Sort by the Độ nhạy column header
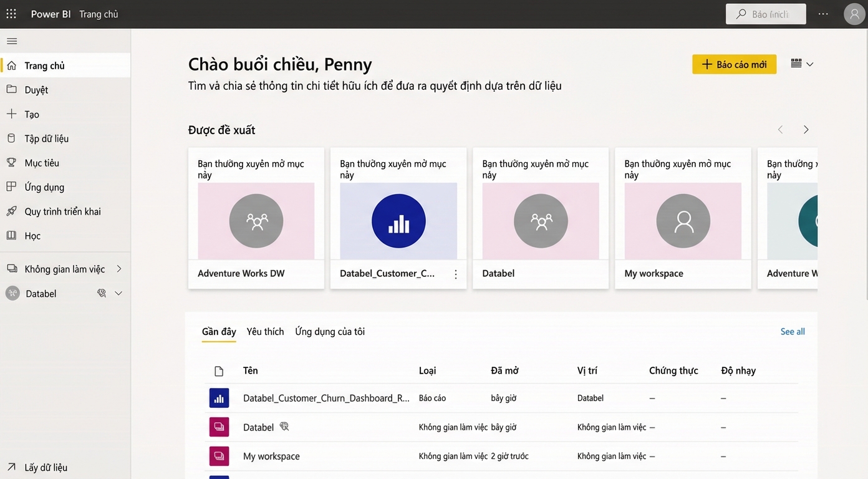The height and width of the screenshot is (479, 868). (738, 370)
